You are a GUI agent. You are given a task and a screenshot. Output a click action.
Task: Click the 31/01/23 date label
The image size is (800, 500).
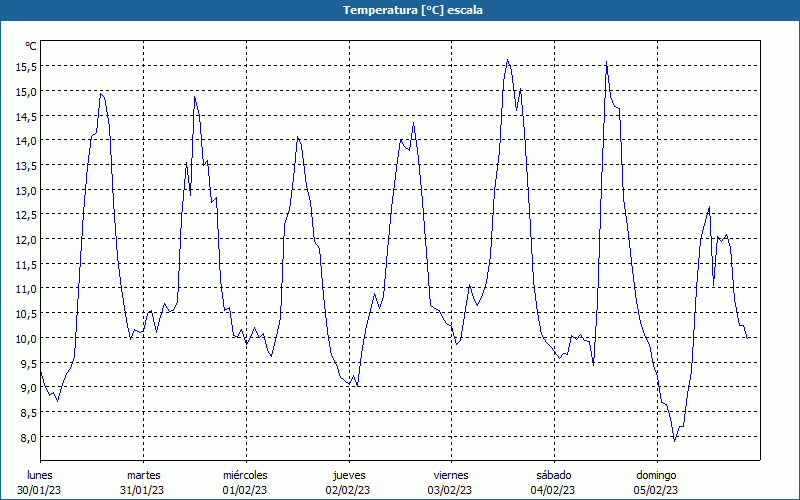[x=142, y=490]
